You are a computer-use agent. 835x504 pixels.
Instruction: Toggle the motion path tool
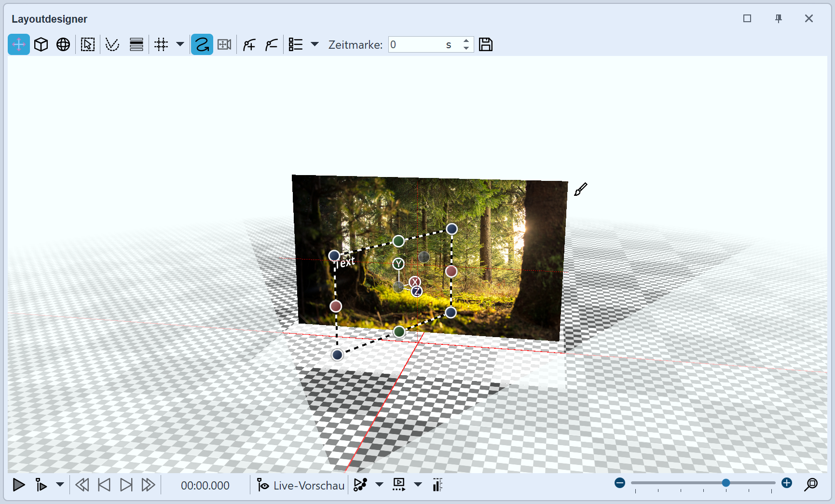[x=202, y=44]
